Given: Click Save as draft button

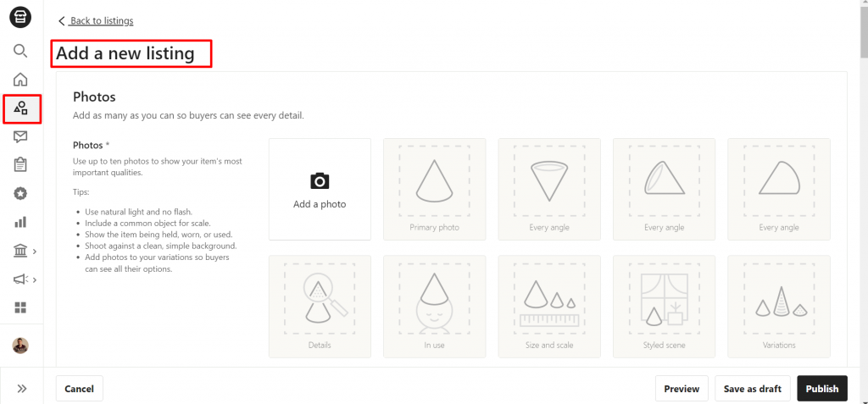Looking at the screenshot, I should 753,389.
